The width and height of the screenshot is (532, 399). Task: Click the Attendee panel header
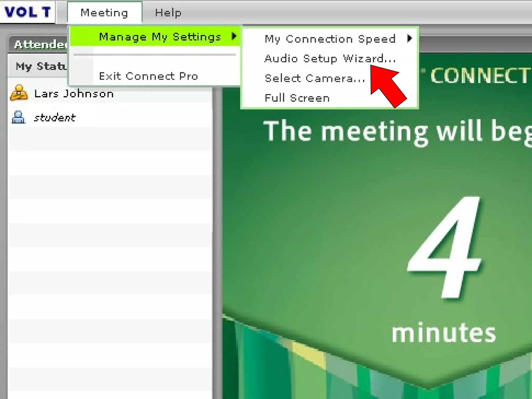pyautogui.click(x=40, y=44)
